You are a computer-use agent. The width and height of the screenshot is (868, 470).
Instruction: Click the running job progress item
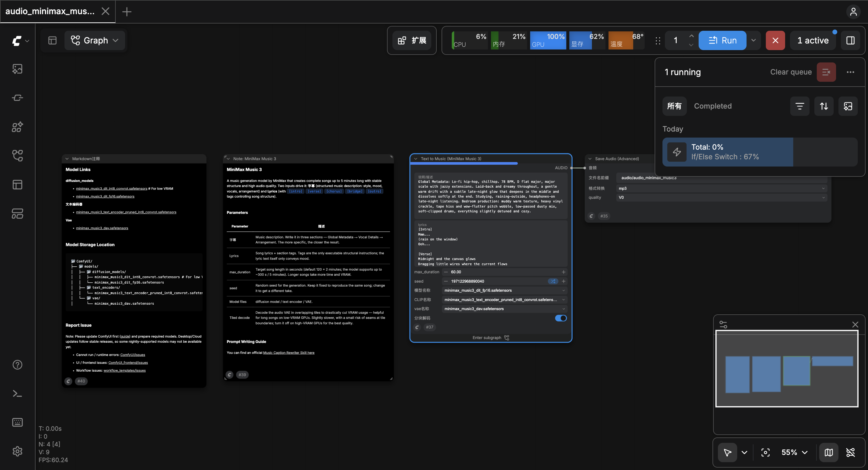760,152
